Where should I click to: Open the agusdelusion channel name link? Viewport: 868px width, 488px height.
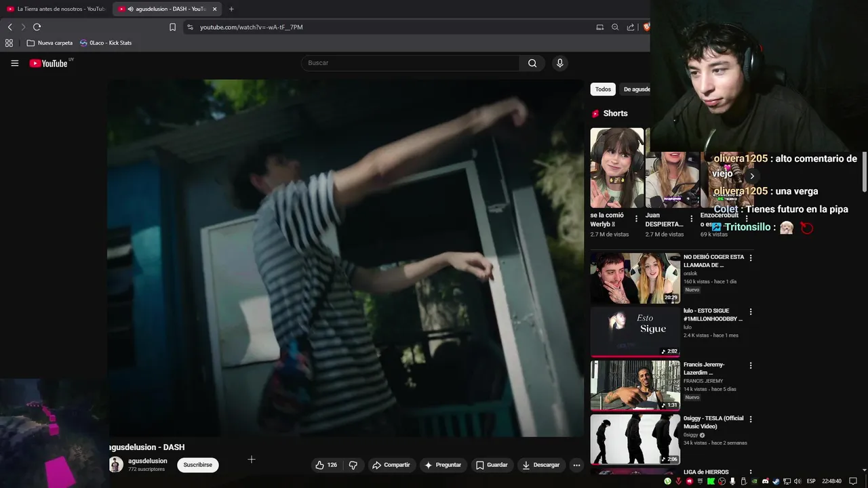[147, 461]
